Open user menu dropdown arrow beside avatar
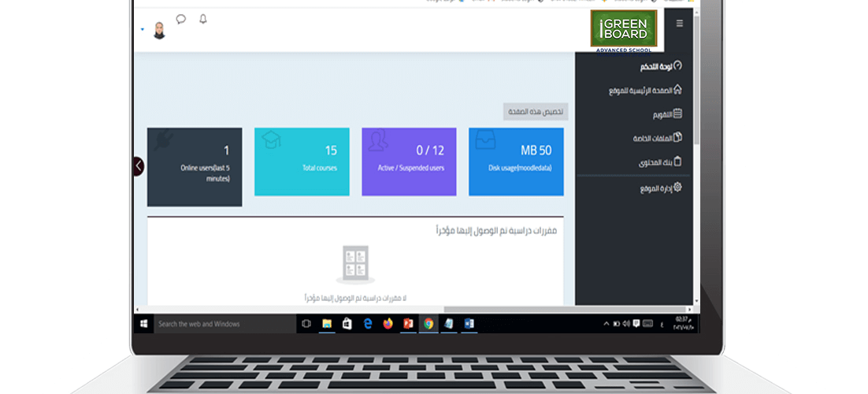The image size is (868, 394). click(143, 29)
